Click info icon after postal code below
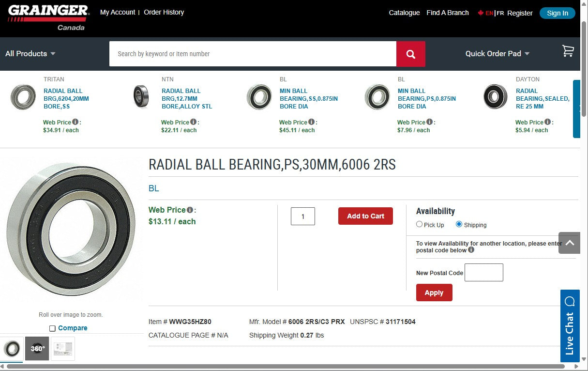This screenshot has width=588, height=371. (471, 250)
